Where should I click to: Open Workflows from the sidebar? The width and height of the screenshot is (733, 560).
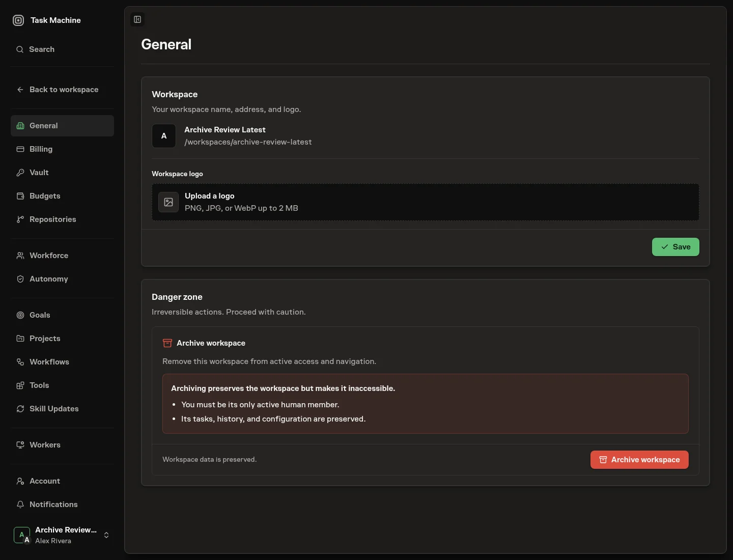[62, 362]
